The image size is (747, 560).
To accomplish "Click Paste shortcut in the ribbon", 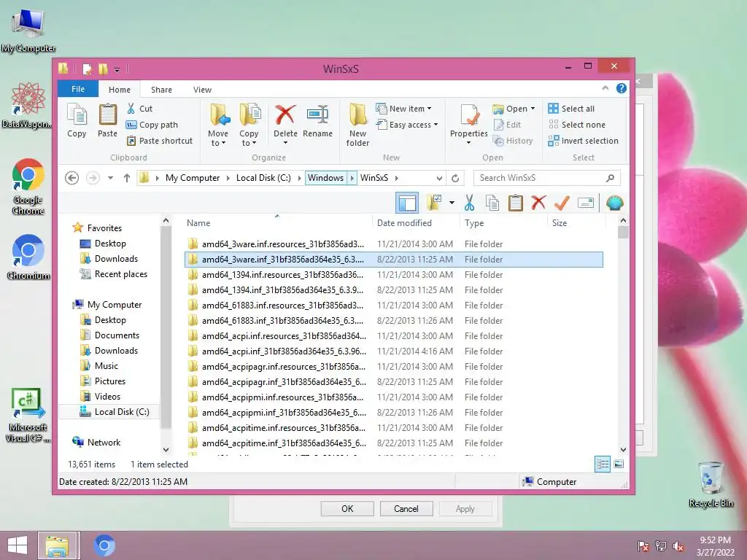I will click(x=160, y=141).
